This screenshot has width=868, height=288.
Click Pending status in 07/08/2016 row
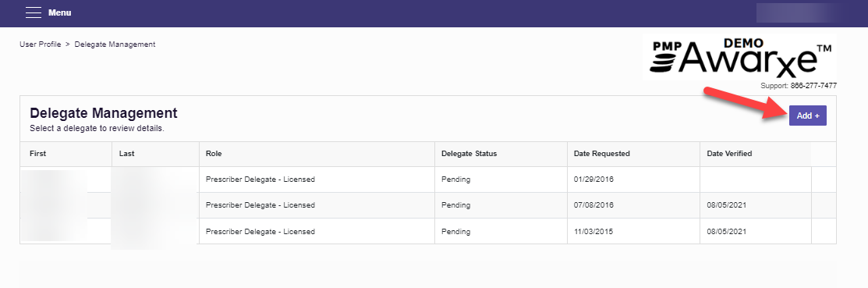coord(455,205)
